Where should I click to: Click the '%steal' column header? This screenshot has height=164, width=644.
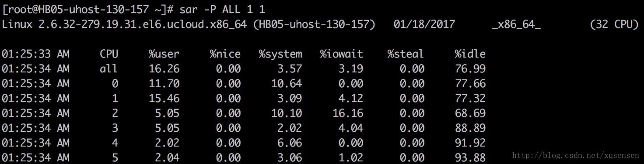point(406,54)
